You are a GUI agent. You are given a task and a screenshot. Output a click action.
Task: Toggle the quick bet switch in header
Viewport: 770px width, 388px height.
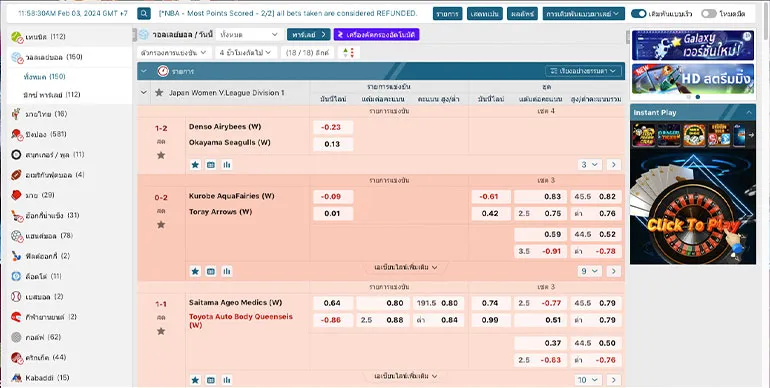point(638,14)
